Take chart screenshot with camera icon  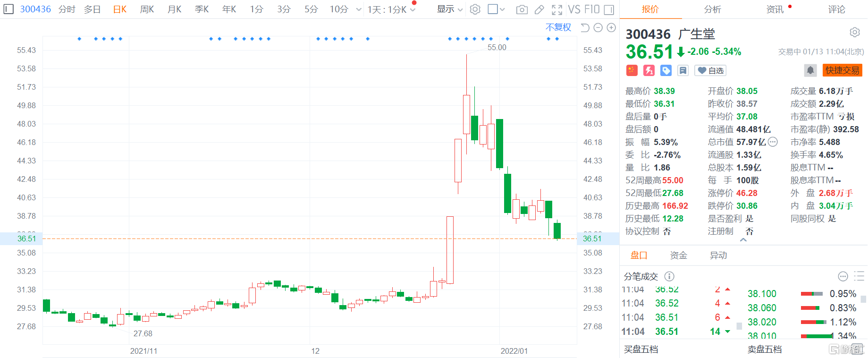[x=522, y=9]
